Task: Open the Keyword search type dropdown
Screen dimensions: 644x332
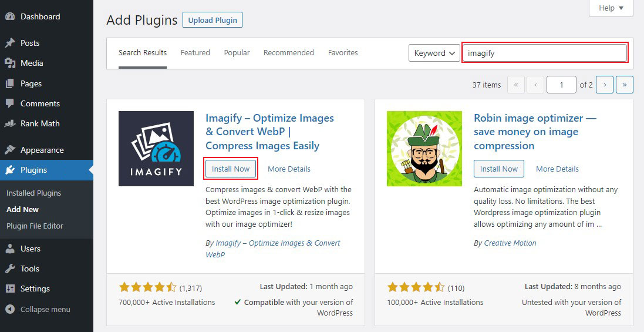Action: coord(434,53)
